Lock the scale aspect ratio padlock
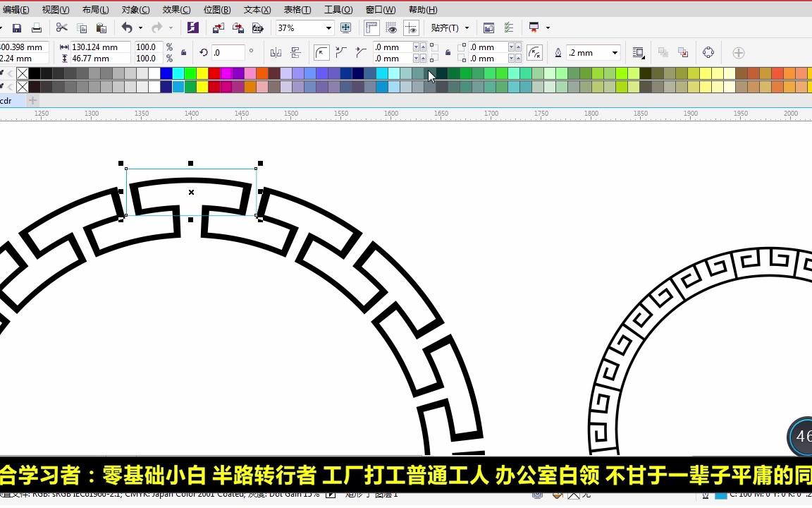This screenshot has height=508, width=812. point(183,52)
